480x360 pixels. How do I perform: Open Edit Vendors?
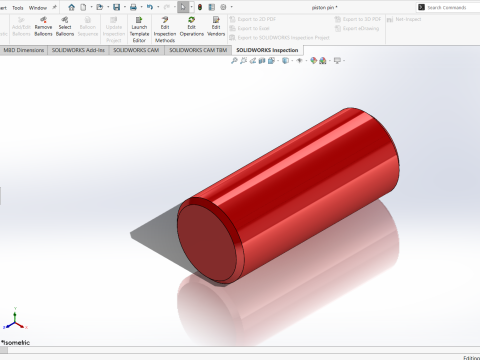pos(216,26)
